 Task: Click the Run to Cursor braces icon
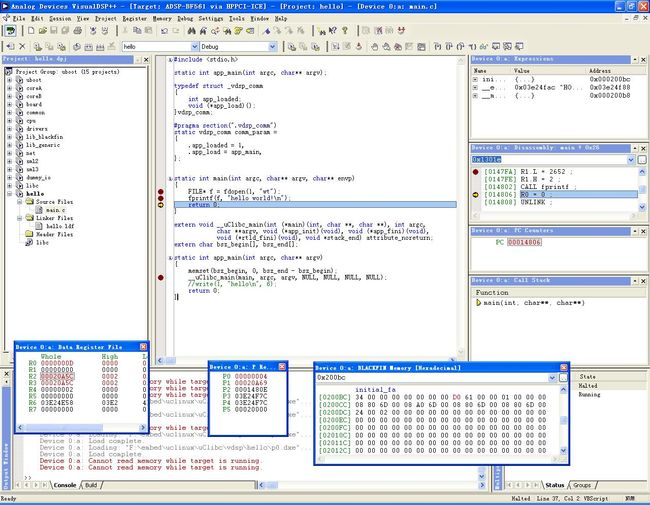(x=472, y=46)
